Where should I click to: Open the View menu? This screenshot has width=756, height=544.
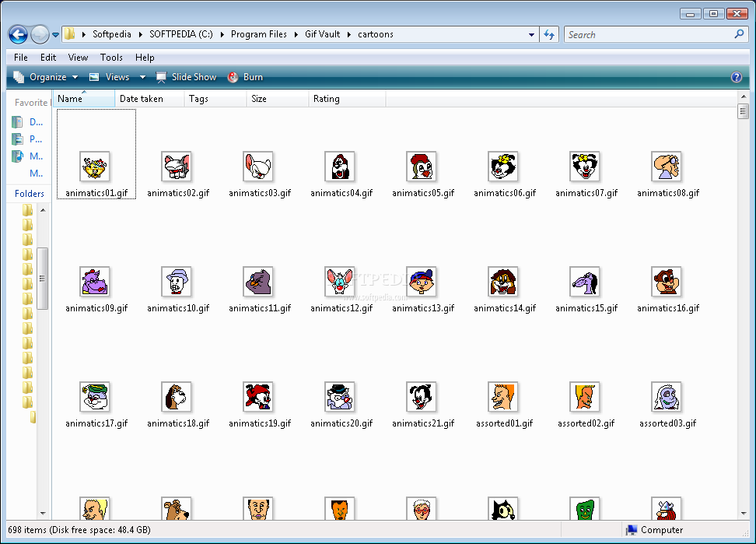click(x=78, y=58)
